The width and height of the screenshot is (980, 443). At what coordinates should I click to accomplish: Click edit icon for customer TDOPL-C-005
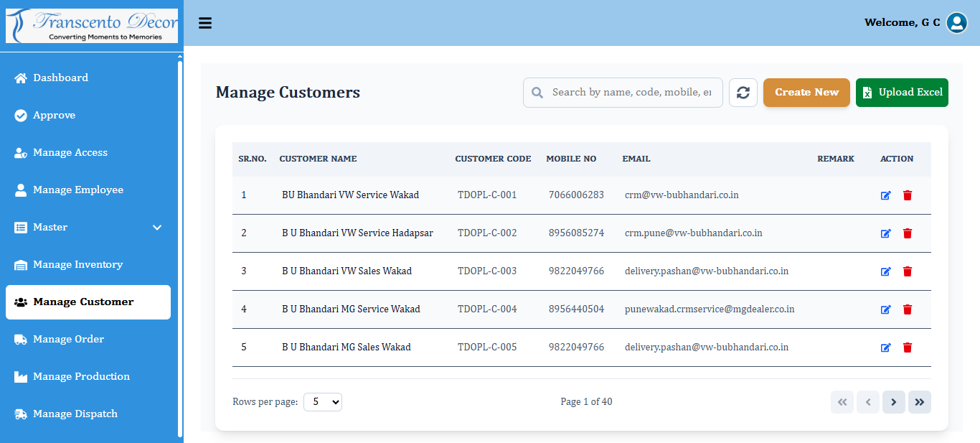885,348
